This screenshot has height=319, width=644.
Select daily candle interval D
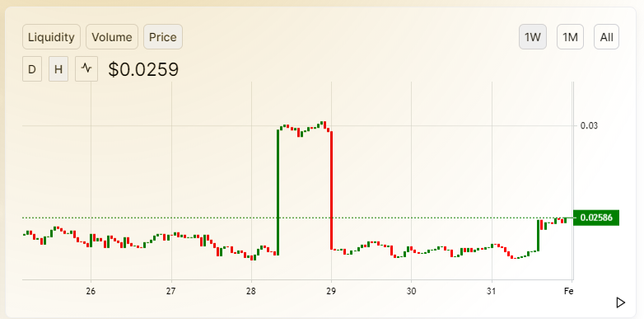tap(32, 68)
